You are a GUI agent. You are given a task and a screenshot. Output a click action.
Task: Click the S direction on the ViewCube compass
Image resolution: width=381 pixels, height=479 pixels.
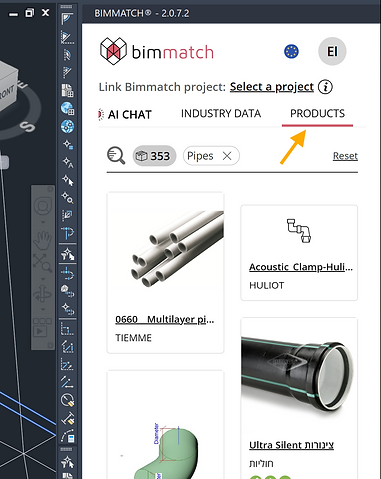(27, 126)
